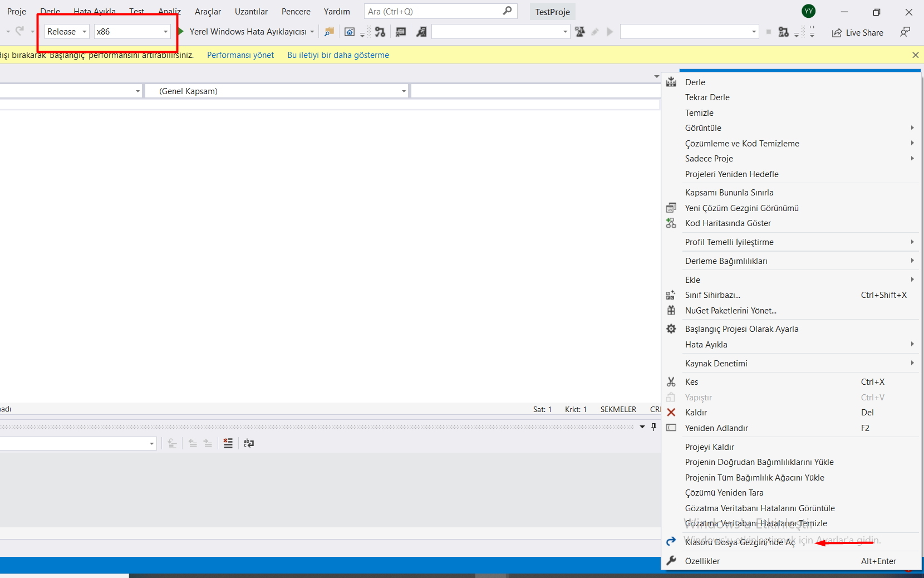The height and width of the screenshot is (578, 924).
Task: Click the search magnifier icon
Action: point(507,11)
